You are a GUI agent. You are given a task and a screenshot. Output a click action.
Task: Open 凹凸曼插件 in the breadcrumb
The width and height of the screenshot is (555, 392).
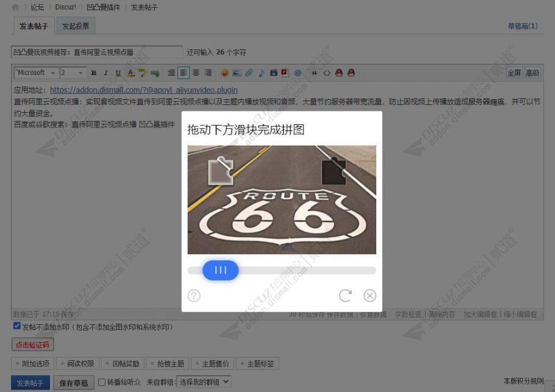[x=103, y=7]
